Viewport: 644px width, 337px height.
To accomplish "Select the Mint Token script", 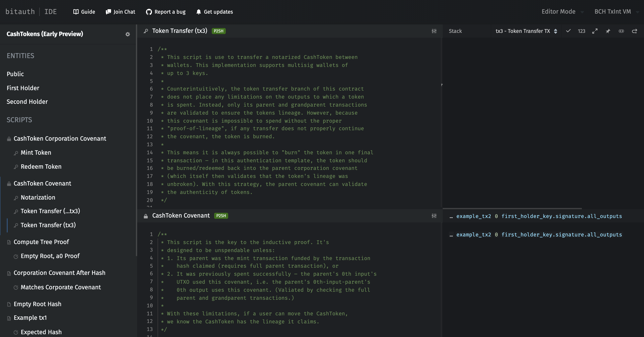I will [36, 152].
